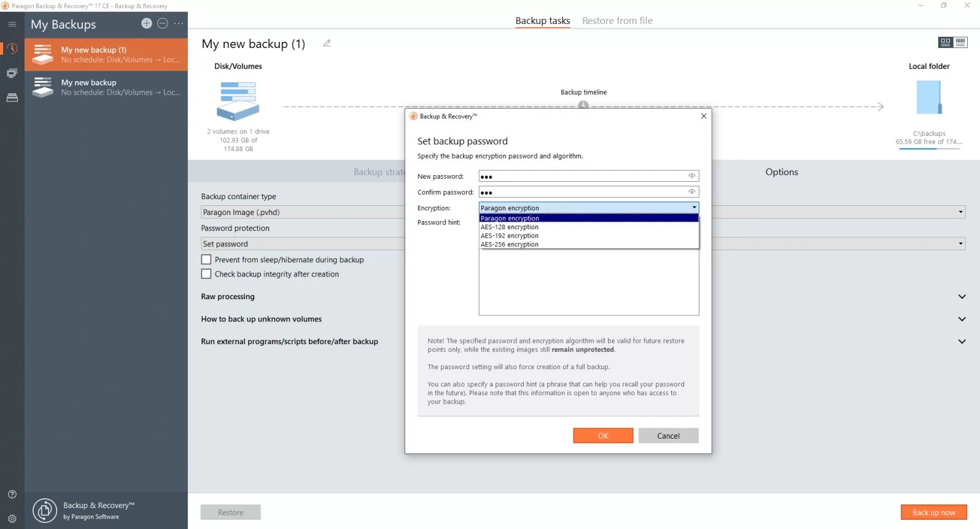
Task: Click the Backup timeline clock marker
Action: point(583,105)
